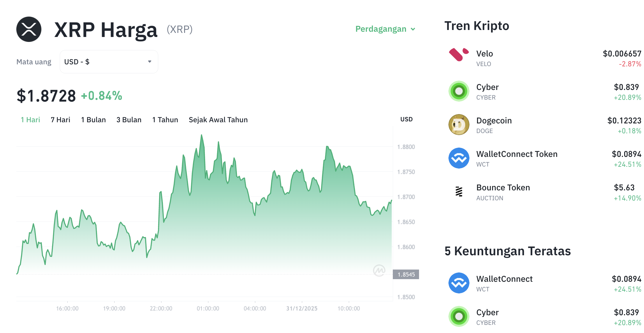The image size is (644, 333).
Task: Click the Cyber coin icon in Tren Kripto
Action: 458,91
